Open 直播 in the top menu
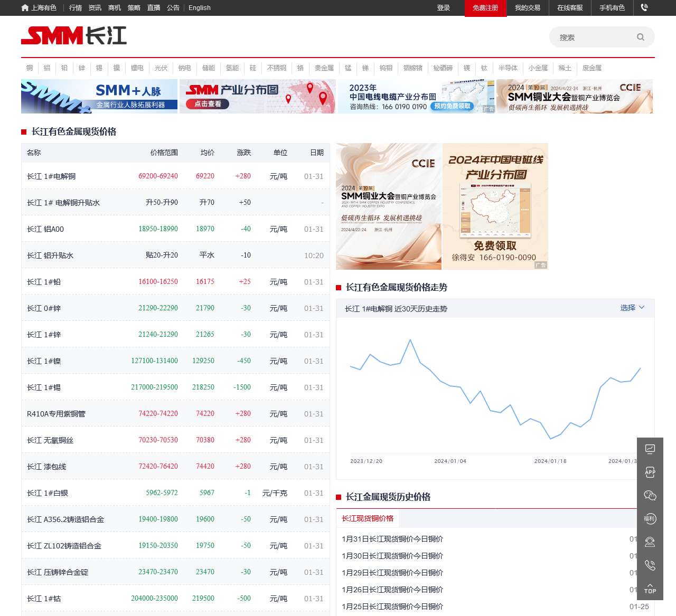This screenshot has width=676, height=616. (x=154, y=8)
